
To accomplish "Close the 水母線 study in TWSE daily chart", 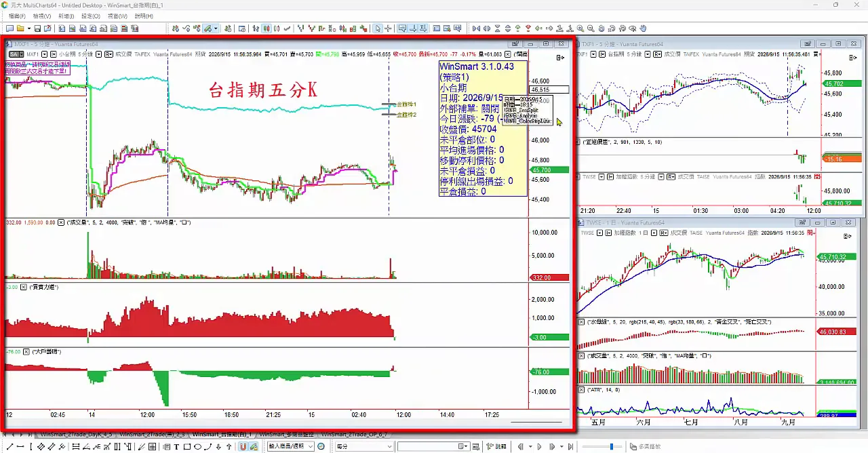I will (581, 321).
